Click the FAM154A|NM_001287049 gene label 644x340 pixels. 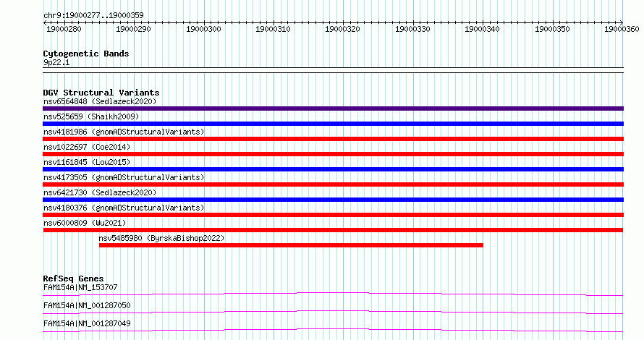click(x=87, y=323)
